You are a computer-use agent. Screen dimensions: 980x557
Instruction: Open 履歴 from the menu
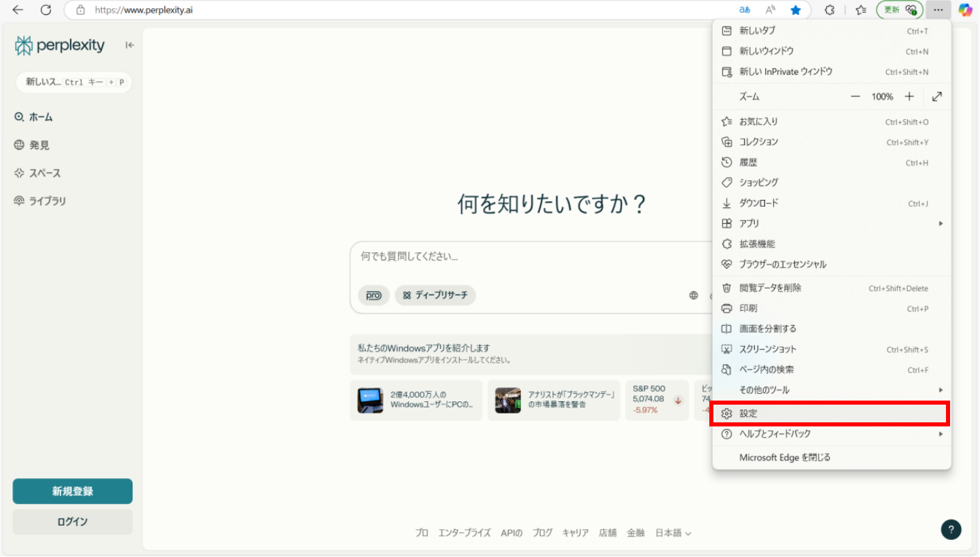[x=831, y=163]
